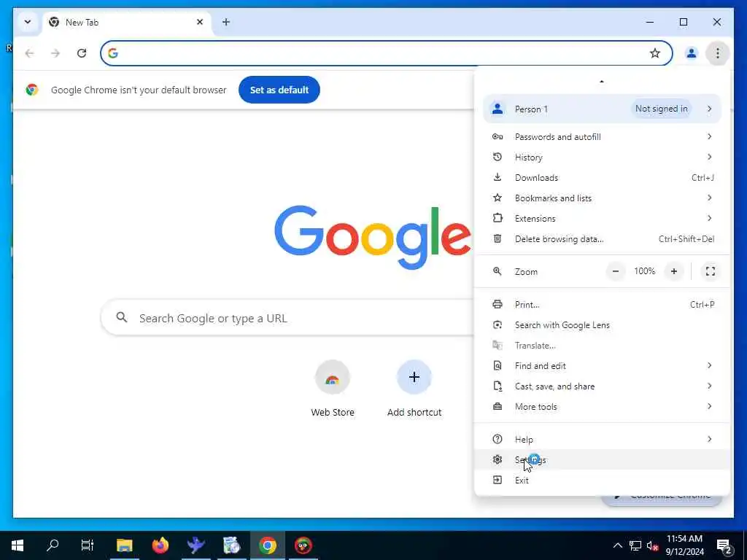Image resolution: width=747 pixels, height=560 pixels.
Task: Go forward using the forward arrow
Action: coord(55,53)
